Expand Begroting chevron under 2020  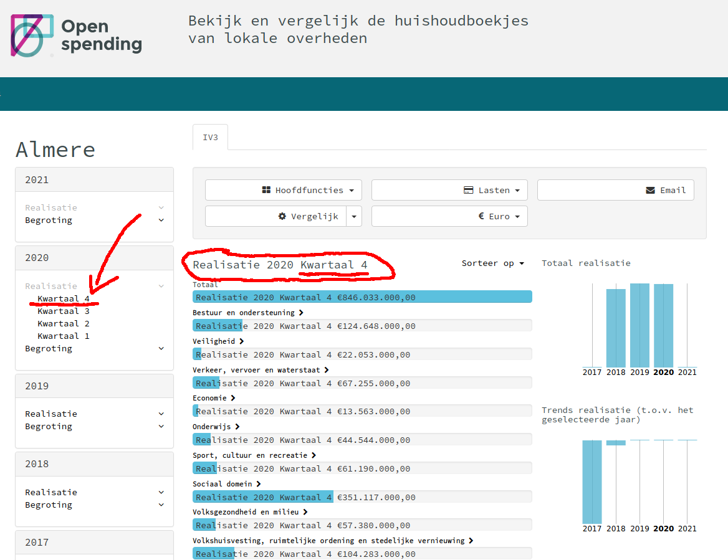[161, 348]
